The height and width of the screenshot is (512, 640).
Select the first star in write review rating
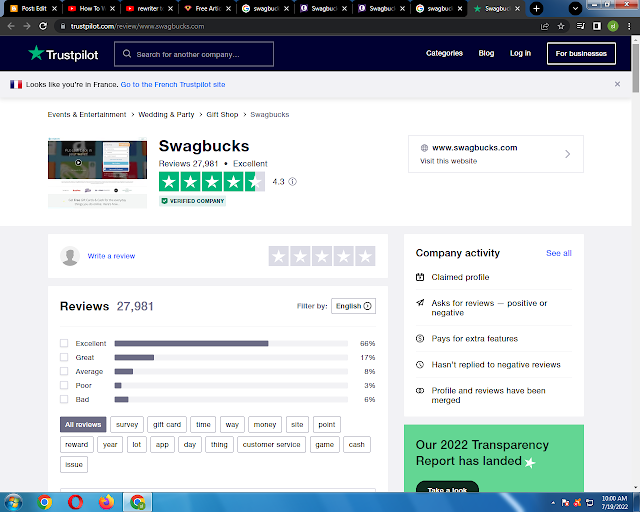tap(278, 256)
